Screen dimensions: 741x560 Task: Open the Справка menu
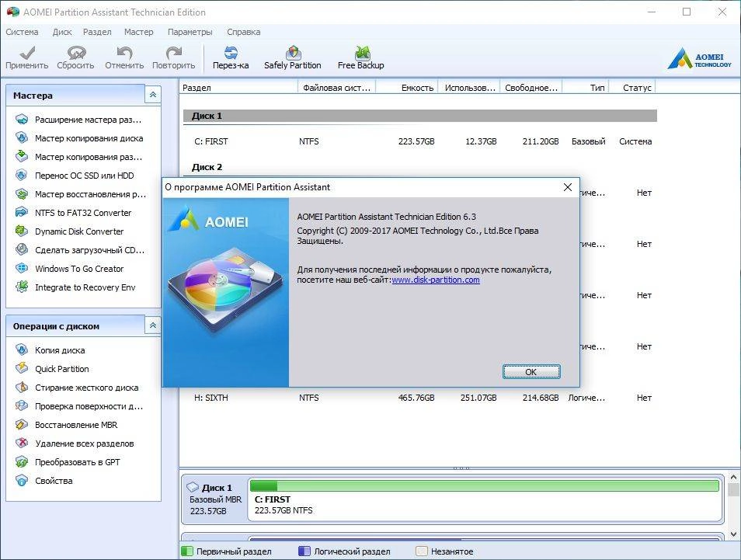[x=243, y=32]
